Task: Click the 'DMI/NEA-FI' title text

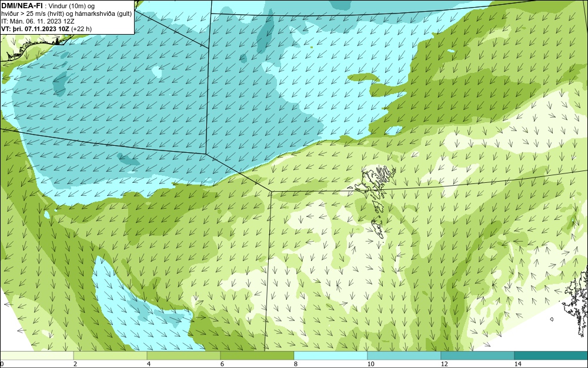Action: pos(22,6)
